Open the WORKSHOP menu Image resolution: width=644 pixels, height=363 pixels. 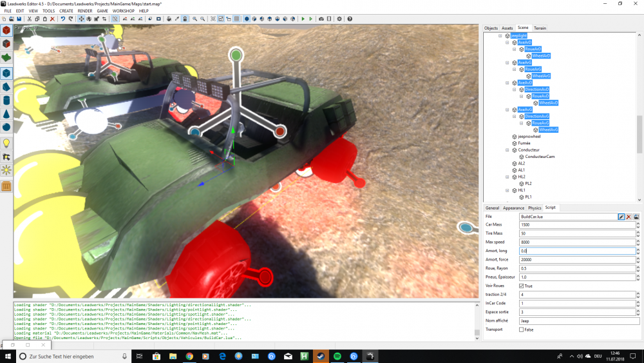[123, 11]
